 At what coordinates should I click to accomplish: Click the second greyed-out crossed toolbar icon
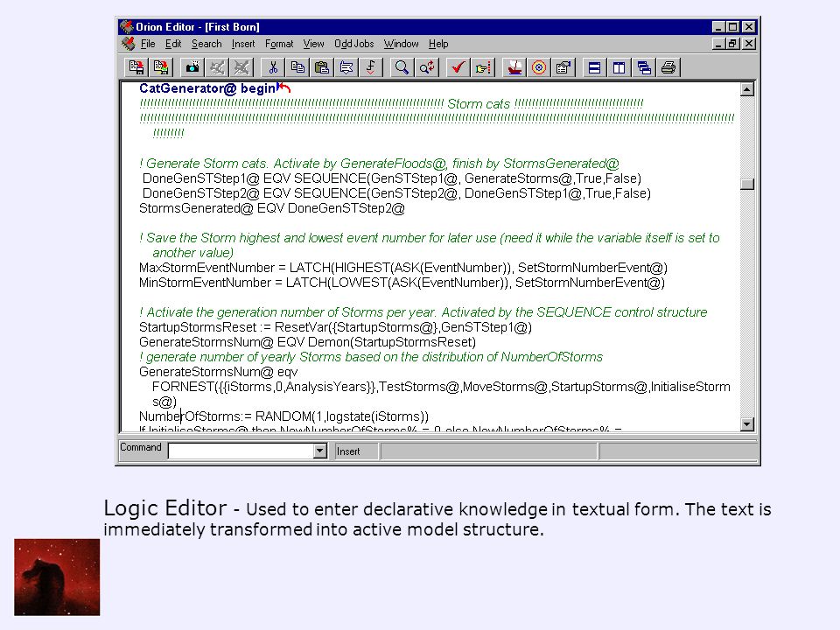pos(241,67)
